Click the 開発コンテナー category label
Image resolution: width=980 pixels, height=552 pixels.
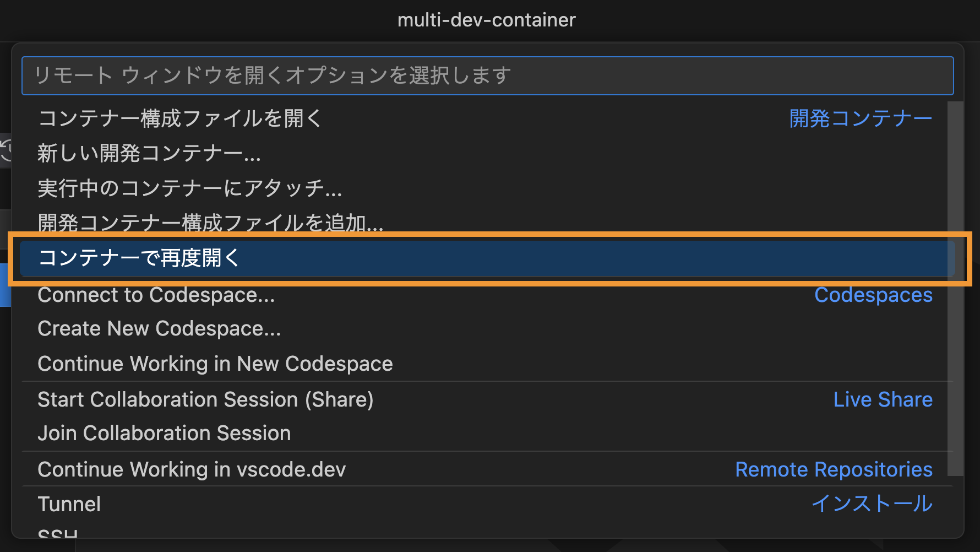(x=861, y=118)
